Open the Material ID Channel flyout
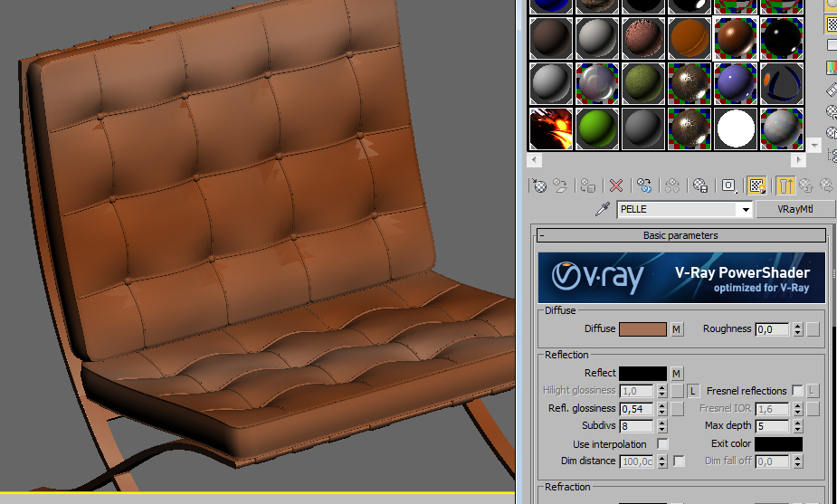Screen dimensions: 837x504 click(x=728, y=185)
